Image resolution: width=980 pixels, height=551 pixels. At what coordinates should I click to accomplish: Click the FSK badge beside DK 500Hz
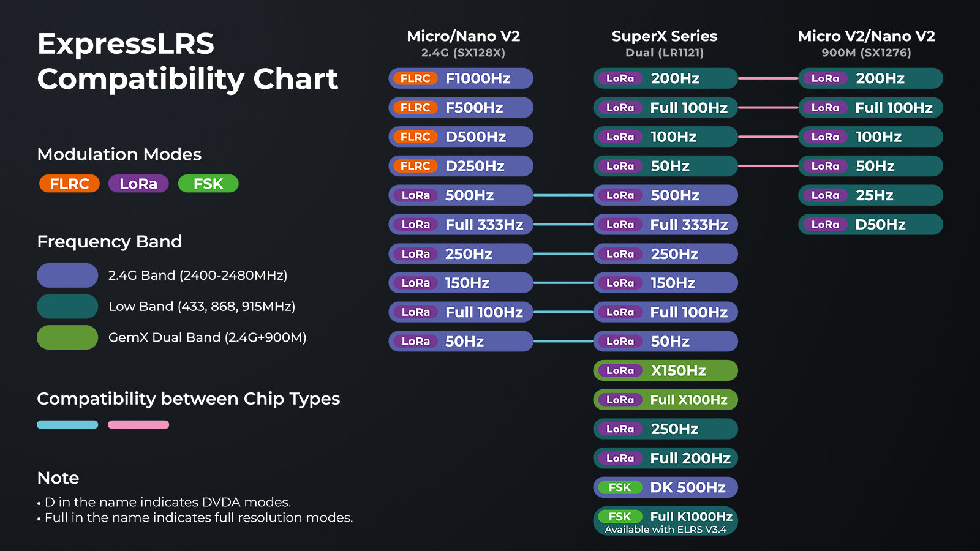click(x=620, y=487)
